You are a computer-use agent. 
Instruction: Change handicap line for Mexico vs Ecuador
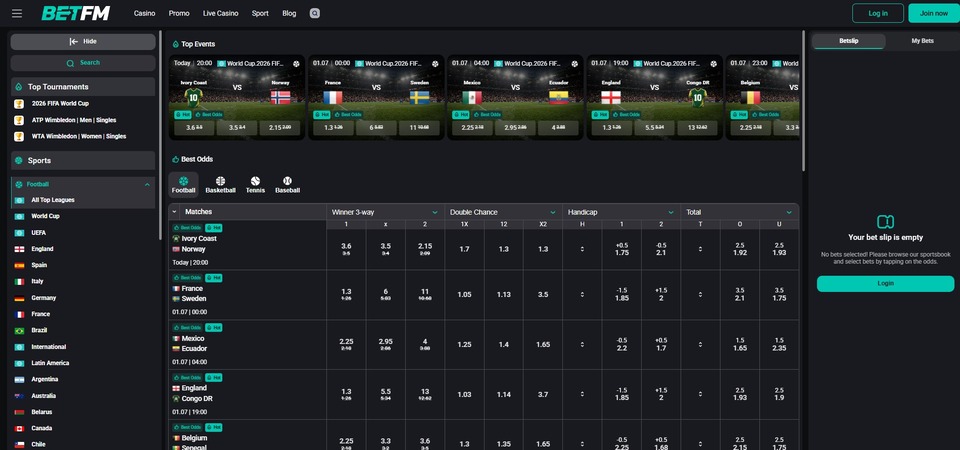(x=582, y=345)
